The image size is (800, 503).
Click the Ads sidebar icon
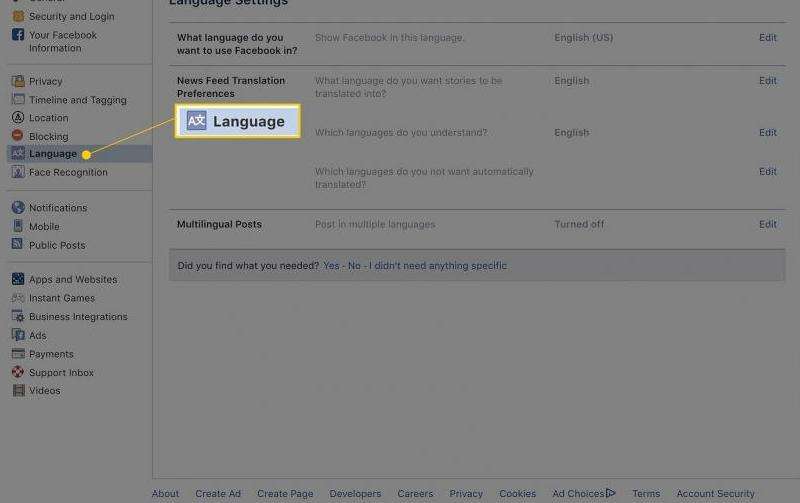tap(18, 335)
